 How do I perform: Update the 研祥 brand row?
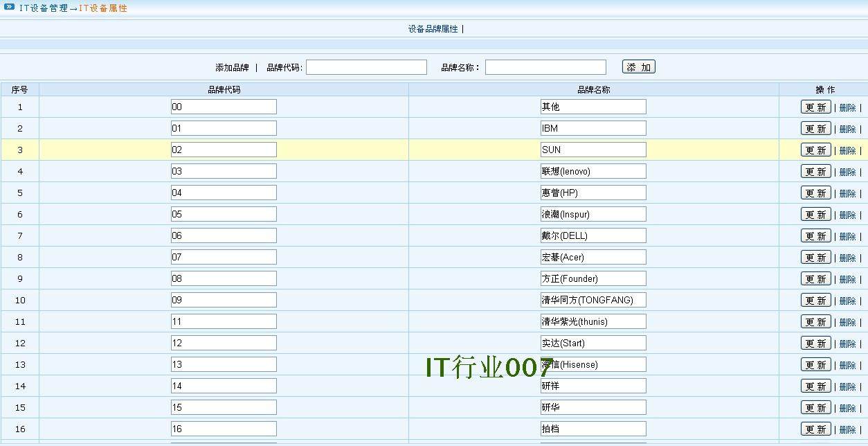point(815,386)
